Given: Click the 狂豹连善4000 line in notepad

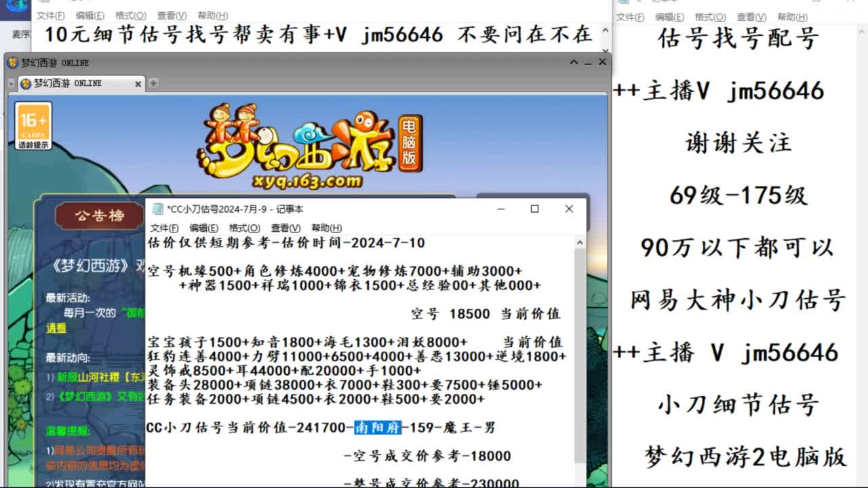Looking at the screenshot, I should 357,357.
